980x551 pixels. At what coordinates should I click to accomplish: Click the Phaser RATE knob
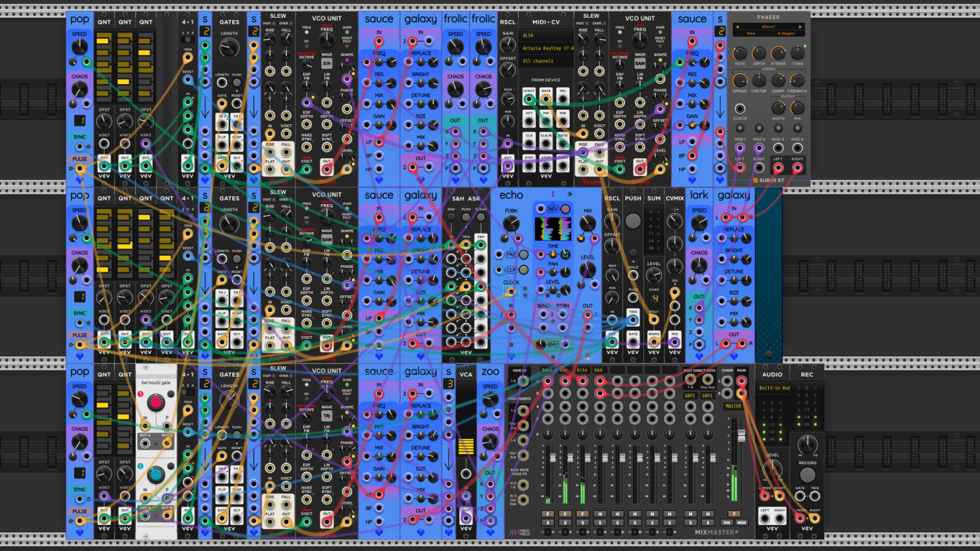pyautogui.click(x=739, y=53)
